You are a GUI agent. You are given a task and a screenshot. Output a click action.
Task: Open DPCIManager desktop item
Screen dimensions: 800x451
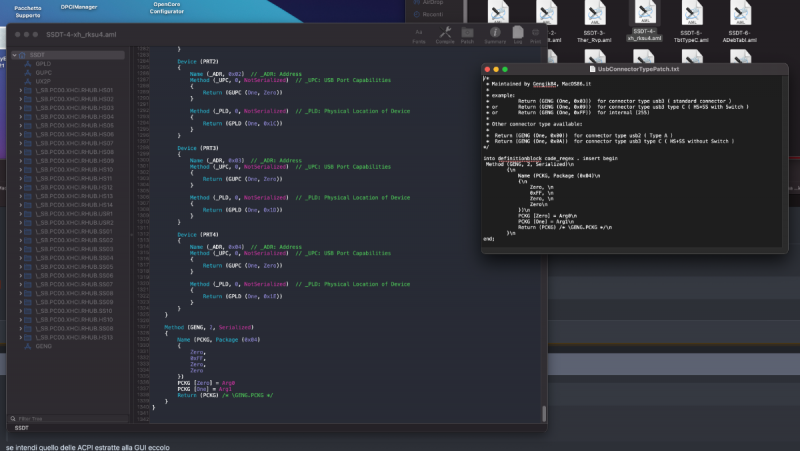point(79,7)
